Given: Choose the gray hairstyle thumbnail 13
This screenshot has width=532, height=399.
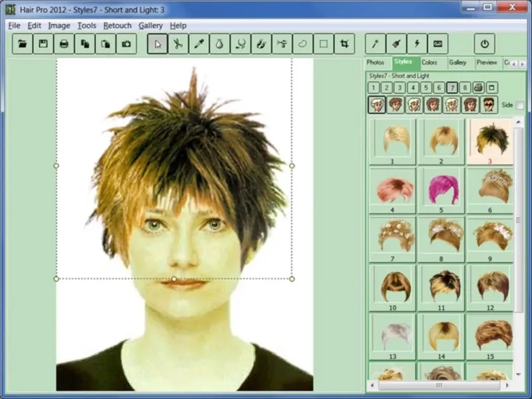Looking at the screenshot, I should [x=392, y=337].
